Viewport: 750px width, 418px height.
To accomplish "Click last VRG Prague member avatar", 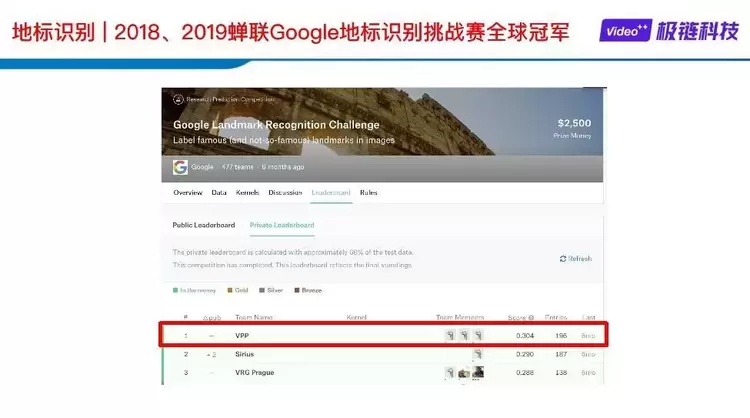I will click(x=478, y=373).
